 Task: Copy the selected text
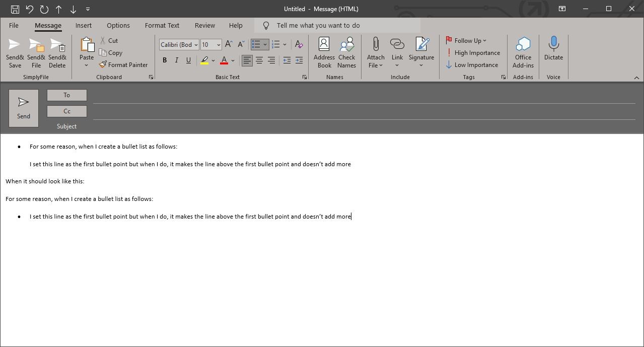111,52
